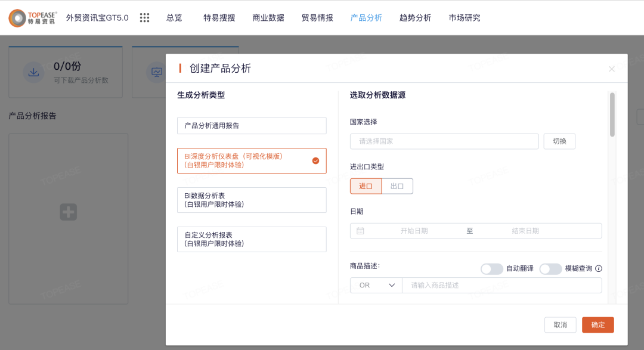Open the nine-dot app grid menu
644x350 pixels.
coord(144,17)
